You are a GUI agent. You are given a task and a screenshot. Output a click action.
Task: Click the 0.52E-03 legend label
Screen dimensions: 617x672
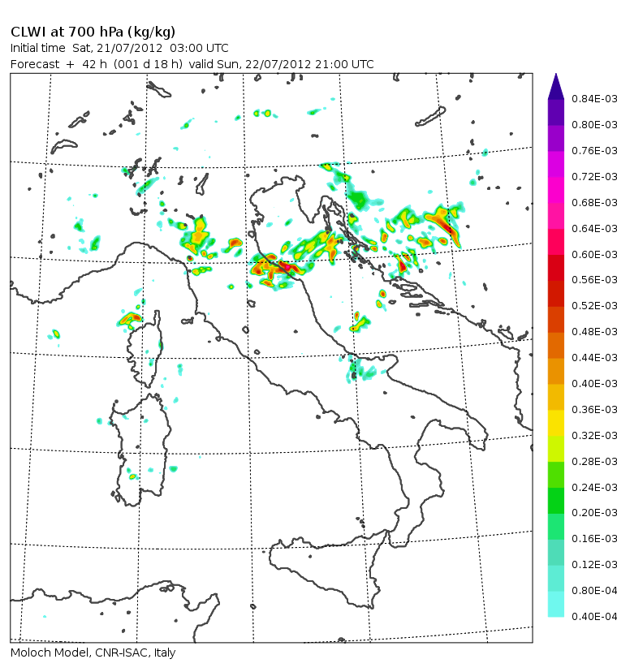[x=594, y=306]
